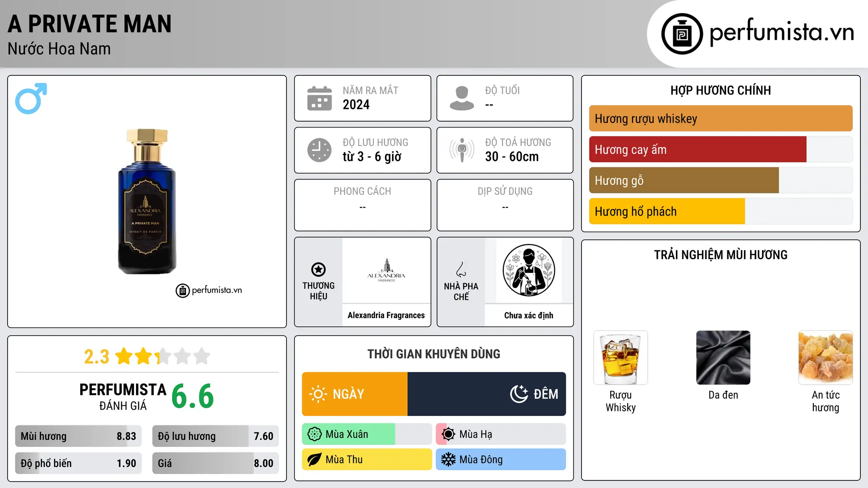The image size is (868, 488).
Task: Click the nose icon above Nhà pha chế
Action: click(461, 269)
